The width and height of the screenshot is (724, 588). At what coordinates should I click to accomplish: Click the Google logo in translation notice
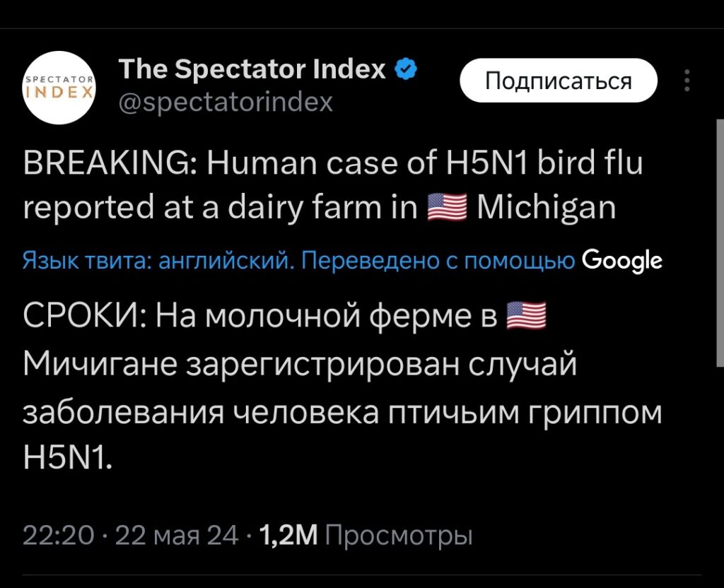pos(622,261)
